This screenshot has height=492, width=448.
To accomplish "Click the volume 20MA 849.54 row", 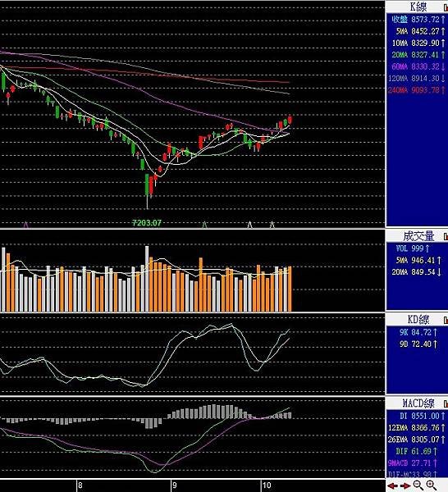I will (417, 272).
